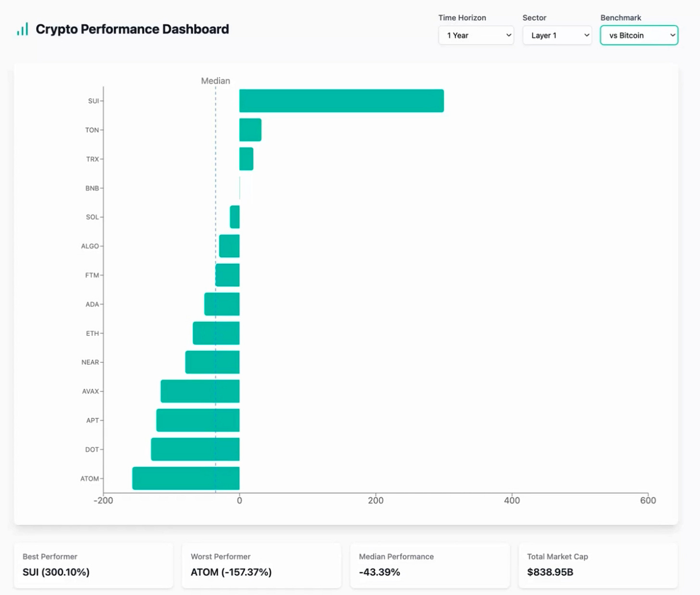
Task: Click the Benchmark field label
Action: pyautogui.click(x=621, y=18)
